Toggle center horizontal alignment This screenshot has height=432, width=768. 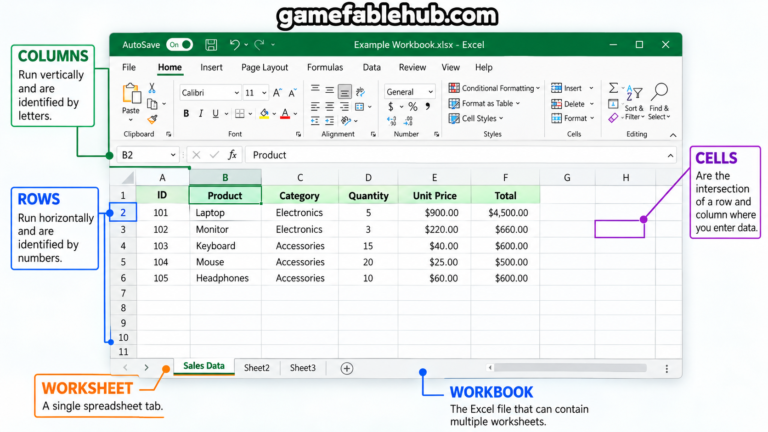[x=330, y=106]
